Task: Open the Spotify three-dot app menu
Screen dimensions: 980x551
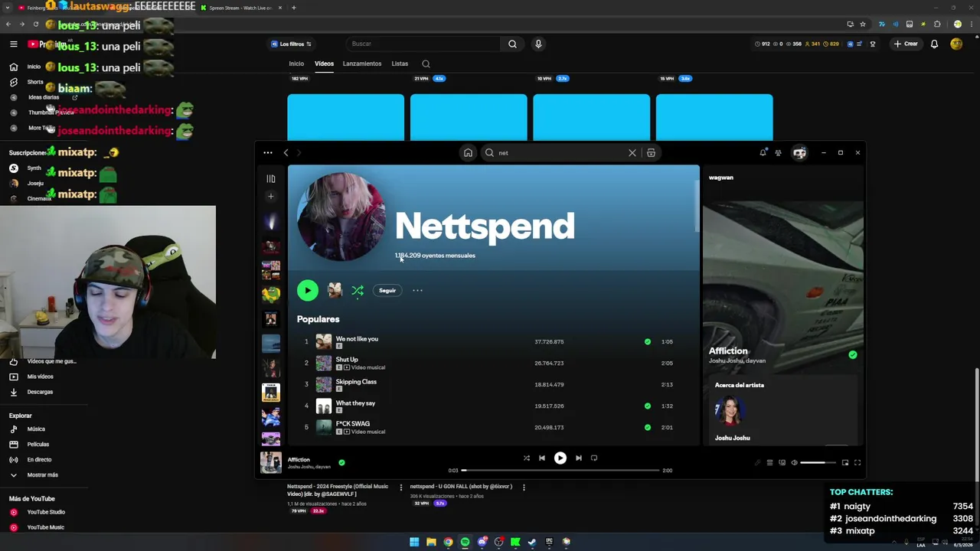Action: click(x=267, y=152)
